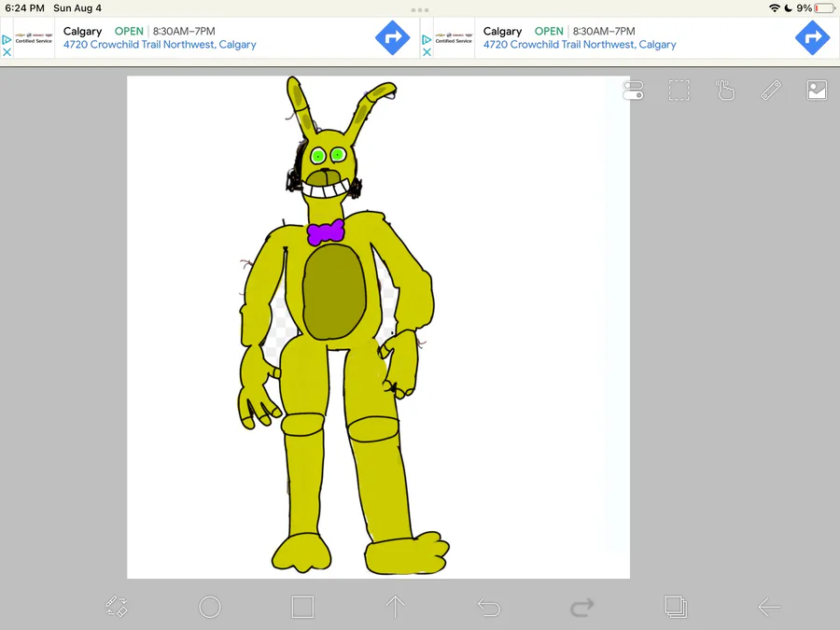Tap directions arrow in right Calgary ad
The height and width of the screenshot is (630, 840).
tap(812, 37)
